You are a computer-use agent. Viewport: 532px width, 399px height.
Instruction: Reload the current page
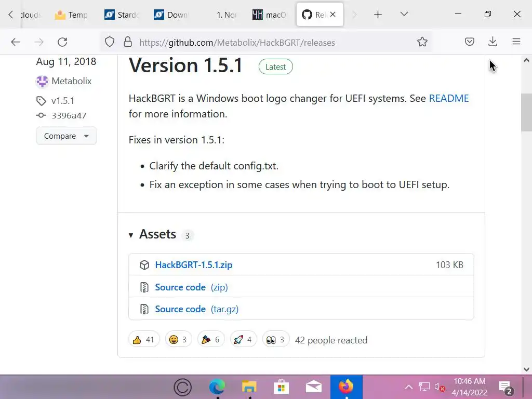(62, 42)
